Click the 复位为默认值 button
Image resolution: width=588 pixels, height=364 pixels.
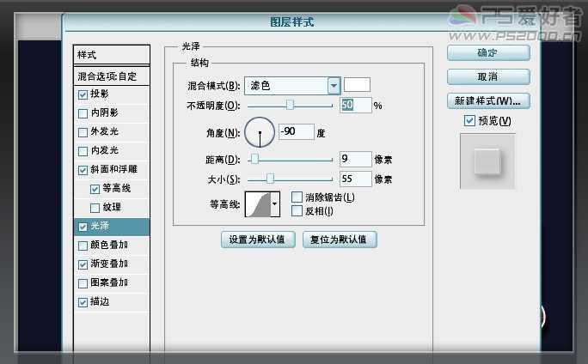click(340, 240)
